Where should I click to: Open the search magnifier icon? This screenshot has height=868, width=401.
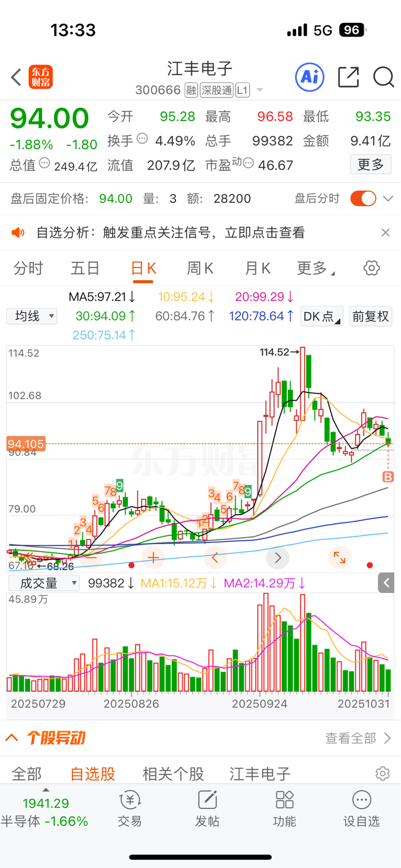tap(384, 77)
